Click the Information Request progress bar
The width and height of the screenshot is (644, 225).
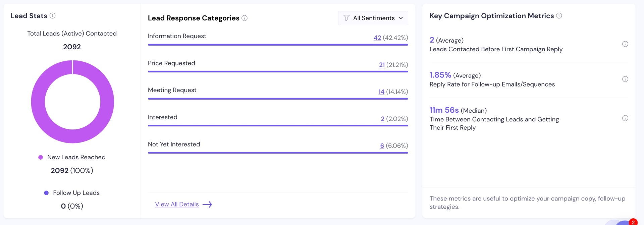[x=278, y=45]
